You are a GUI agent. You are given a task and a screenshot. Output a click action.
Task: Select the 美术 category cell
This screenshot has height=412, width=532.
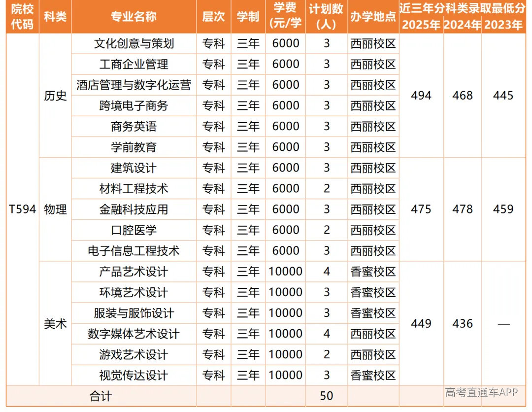pyautogui.click(x=55, y=323)
